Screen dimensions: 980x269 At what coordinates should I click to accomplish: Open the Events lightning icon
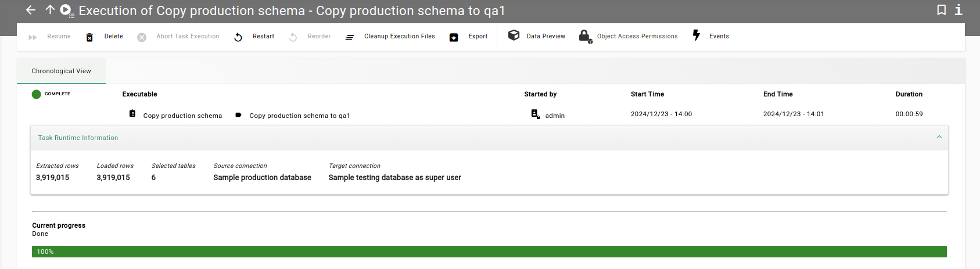coord(696,35)
